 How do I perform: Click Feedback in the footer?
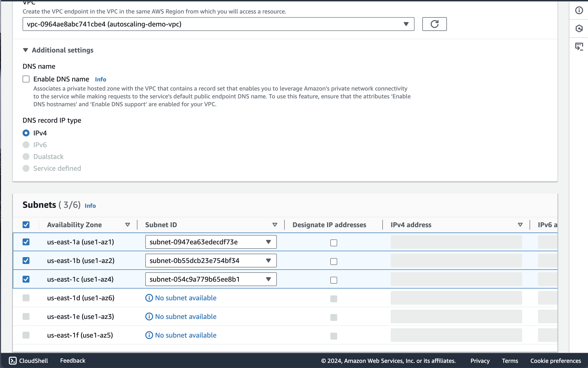[73, 360]
